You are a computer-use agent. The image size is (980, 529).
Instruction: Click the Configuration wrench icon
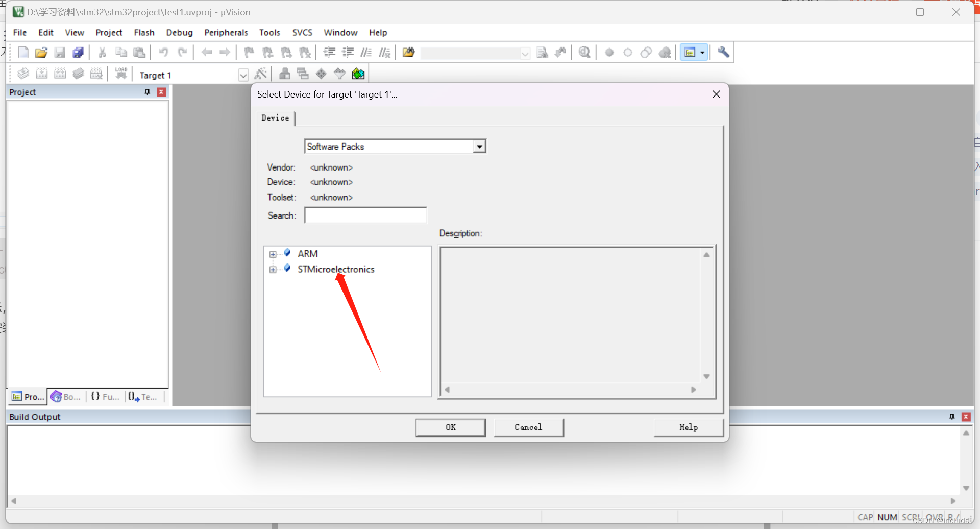pos(723,52)
